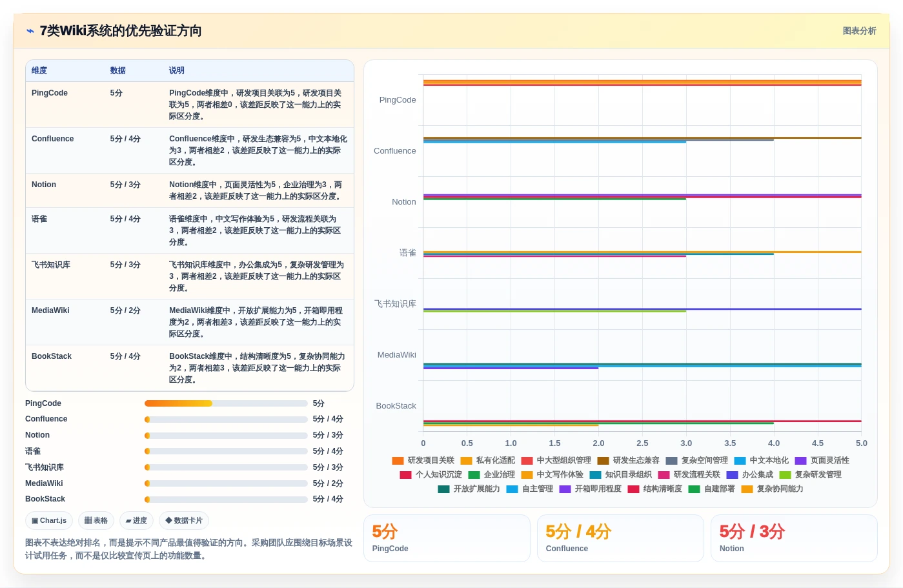Click MediaWiki table score 5分 / 2分
Screen dimensions: 903x588
coord(125,310)
